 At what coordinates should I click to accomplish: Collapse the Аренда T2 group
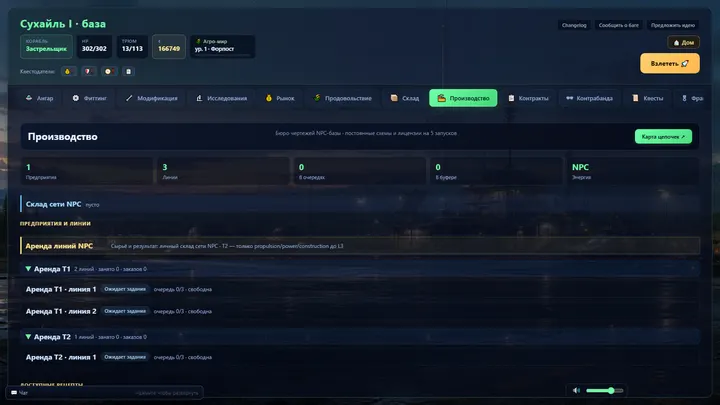[28, 337]
